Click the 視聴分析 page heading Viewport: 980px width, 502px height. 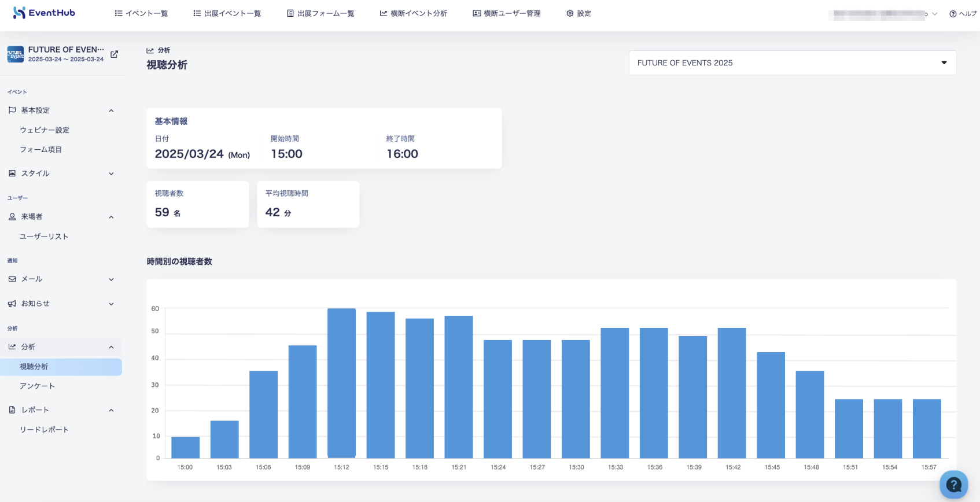167,65
